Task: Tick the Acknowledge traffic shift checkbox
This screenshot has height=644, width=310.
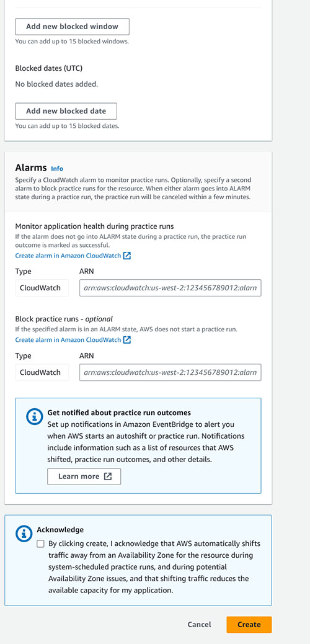Action: click(40, 543)
